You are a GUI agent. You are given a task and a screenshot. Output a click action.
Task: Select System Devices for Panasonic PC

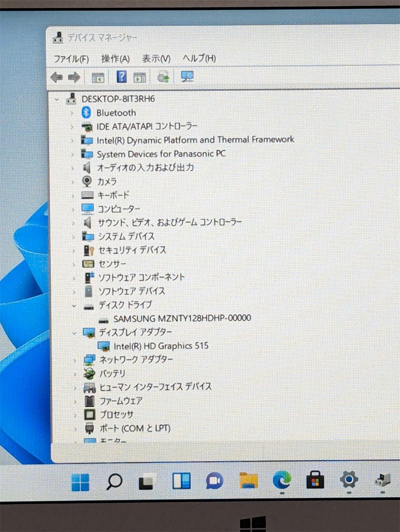click(x=161, y=154)
